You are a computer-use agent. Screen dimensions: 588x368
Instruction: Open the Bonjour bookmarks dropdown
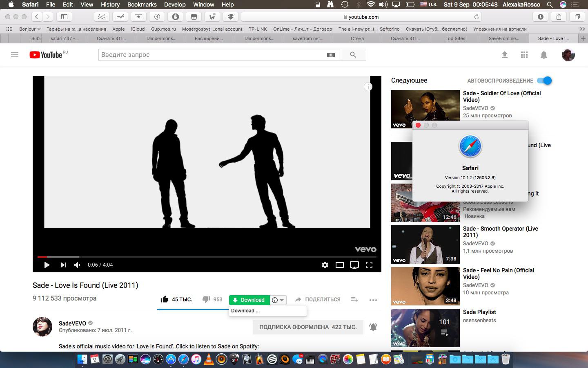point(30,29)
